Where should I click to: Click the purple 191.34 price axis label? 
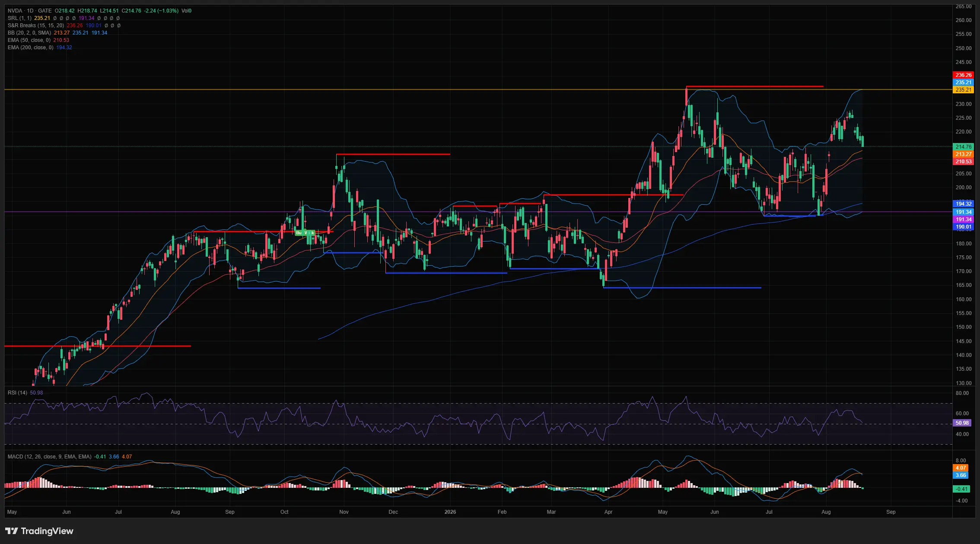(x=964, y=220)
